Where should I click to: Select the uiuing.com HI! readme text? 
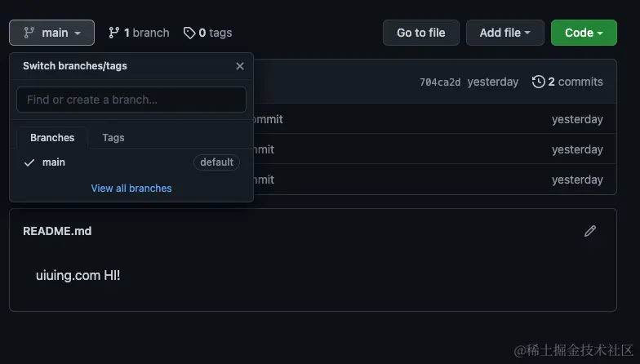coord(78,276)
